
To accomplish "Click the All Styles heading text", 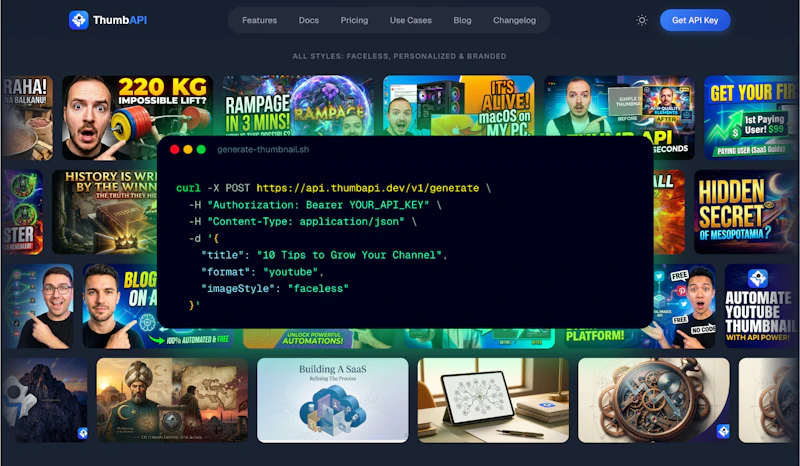I will [399, 56].
